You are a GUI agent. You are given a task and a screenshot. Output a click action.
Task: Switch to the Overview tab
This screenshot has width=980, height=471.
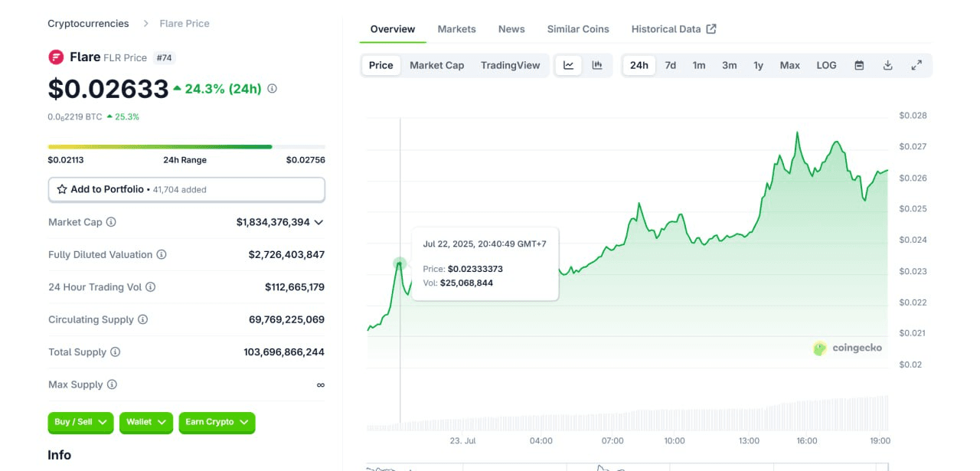point(393,29)
